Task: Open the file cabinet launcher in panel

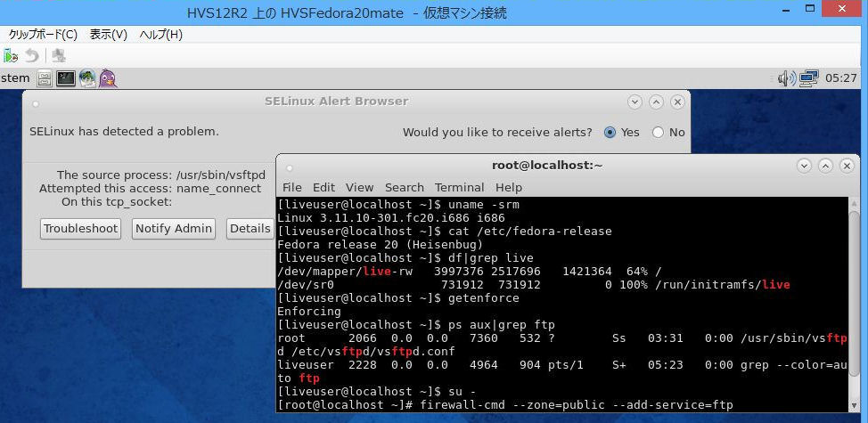Action: pos(45,78)
